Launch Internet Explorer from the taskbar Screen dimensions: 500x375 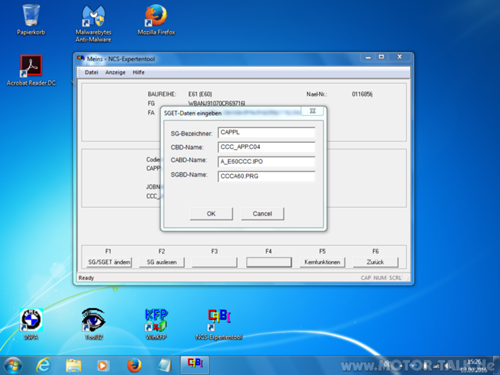click(43, 365)
